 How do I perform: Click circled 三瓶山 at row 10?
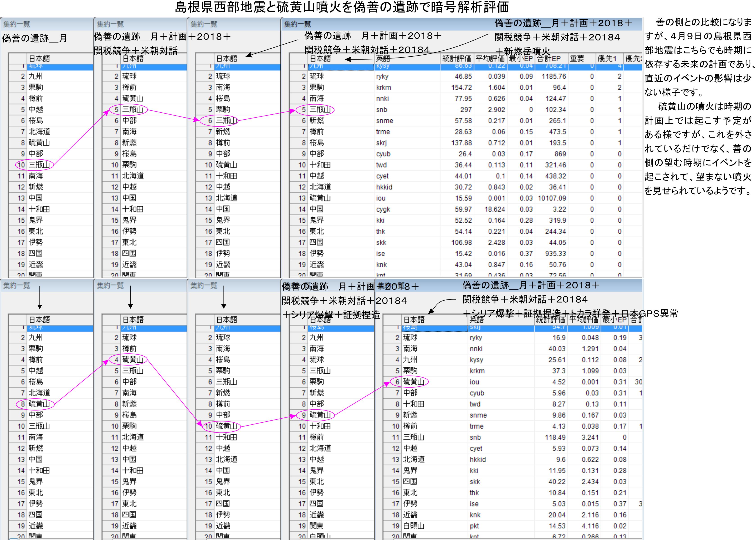click(x=39, y=165)
